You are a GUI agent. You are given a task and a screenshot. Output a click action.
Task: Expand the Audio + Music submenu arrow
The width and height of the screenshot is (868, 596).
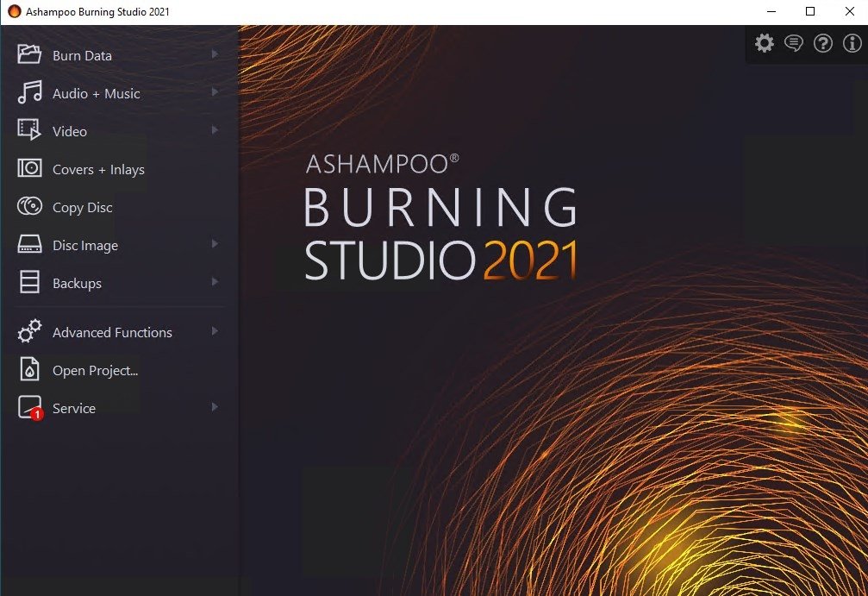215,92
